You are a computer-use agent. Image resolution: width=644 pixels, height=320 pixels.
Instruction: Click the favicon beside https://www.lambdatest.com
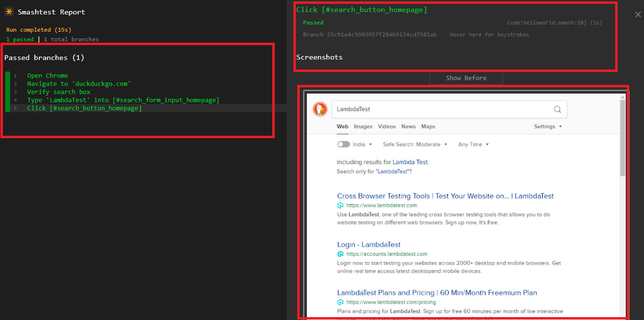[x=340, y=205]
